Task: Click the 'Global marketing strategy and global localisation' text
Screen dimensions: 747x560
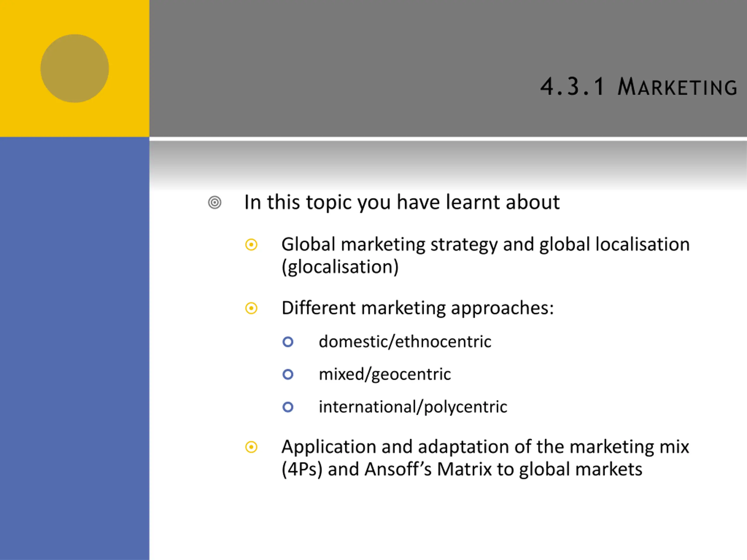Action: tap(485, 245)
